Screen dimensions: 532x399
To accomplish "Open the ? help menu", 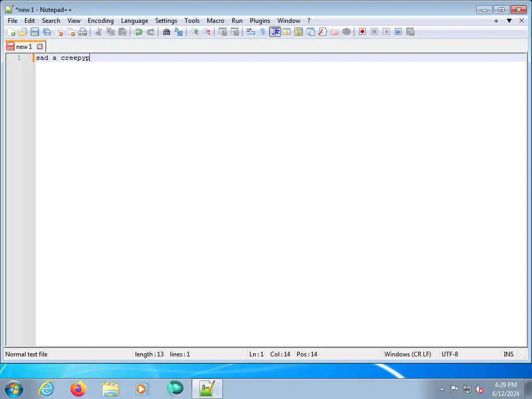I will (x=309, y=21).
